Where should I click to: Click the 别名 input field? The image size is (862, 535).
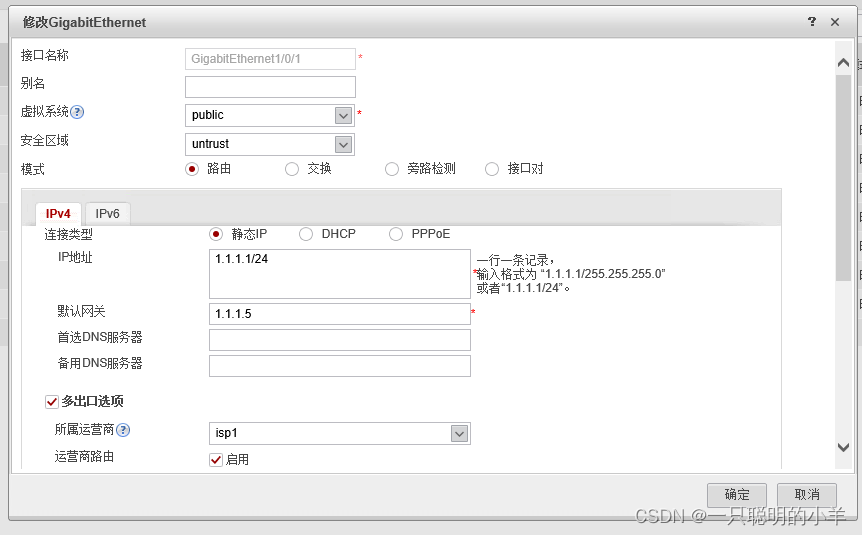click(270, 87)
